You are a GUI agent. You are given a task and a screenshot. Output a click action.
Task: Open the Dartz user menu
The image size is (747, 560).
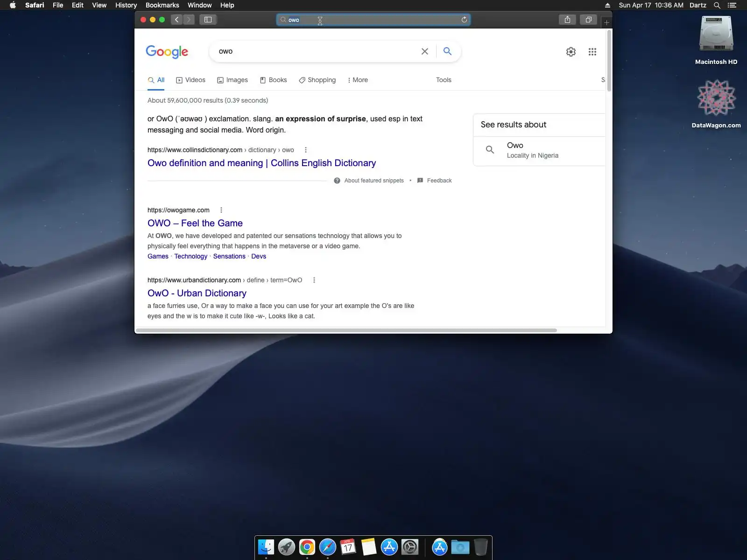click(x=698, y=5)
